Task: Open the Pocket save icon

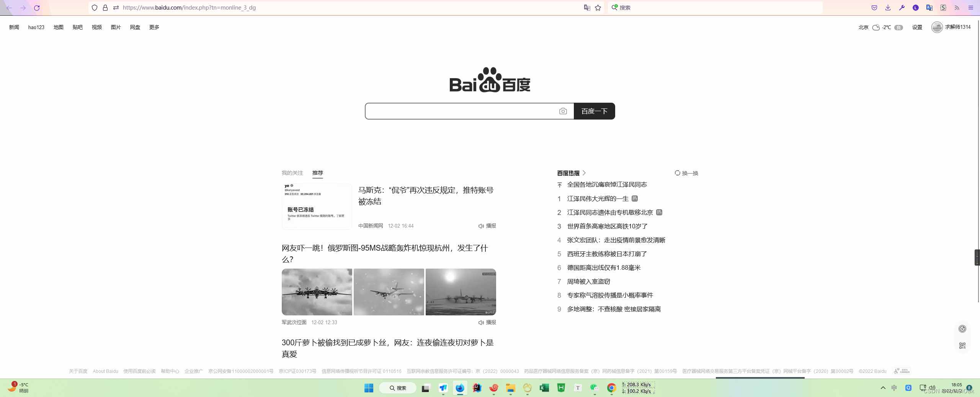Action: point(874,8)
